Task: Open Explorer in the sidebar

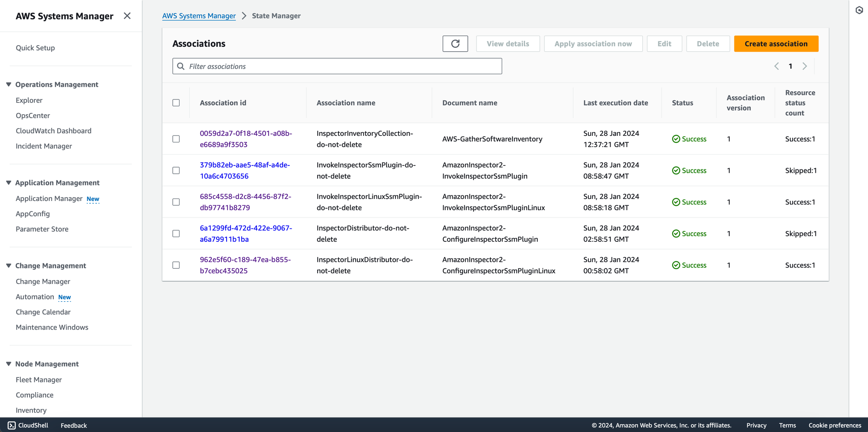Action: point(29,100)
